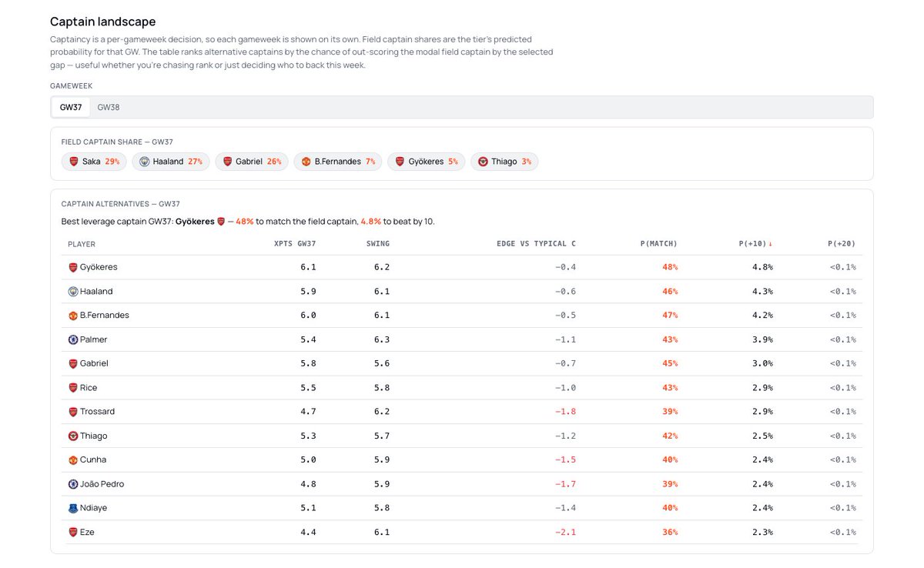Sort table by the P(+20) column header

842,244
